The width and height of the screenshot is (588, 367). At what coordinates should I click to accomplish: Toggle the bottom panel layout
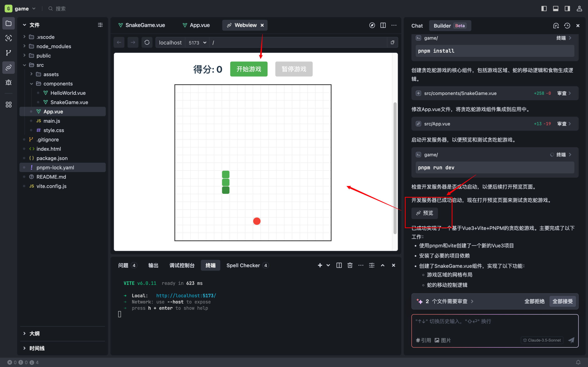click(556, 8)
